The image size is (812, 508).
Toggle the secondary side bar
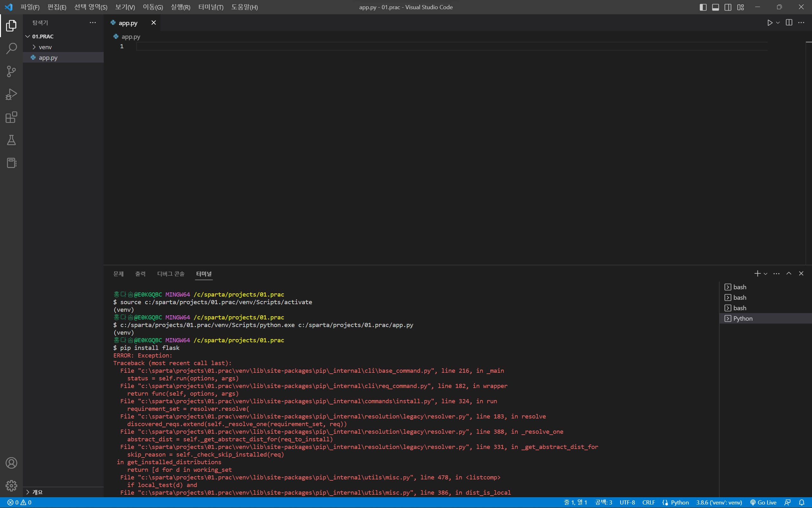tap(728, 7)
